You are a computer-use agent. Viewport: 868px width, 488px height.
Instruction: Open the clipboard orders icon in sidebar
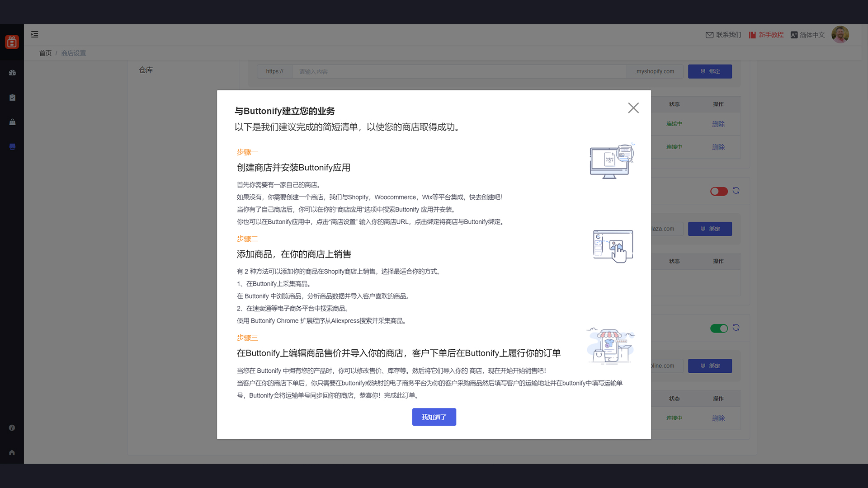click(x=12, y=98)
